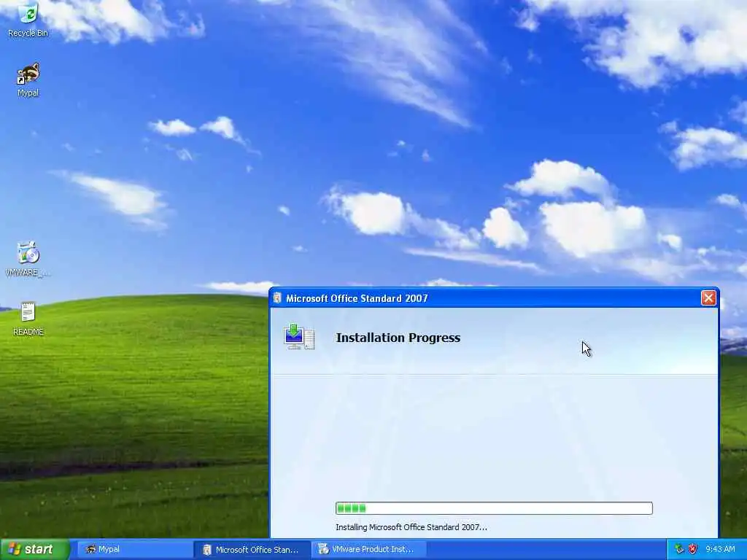The image size is (747, 560).
Task: Click the Microsoft Office Standard 2007 title bar
Action: [x=494, y=298]
